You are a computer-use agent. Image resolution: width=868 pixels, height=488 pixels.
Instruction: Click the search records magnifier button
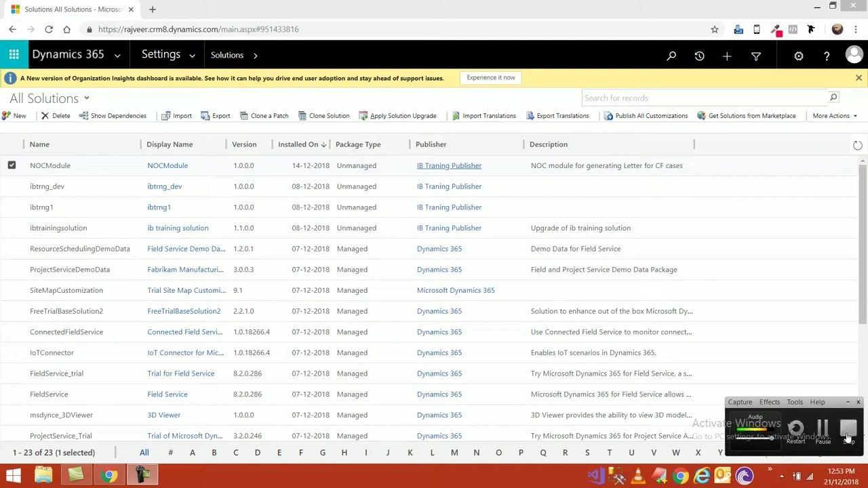pyautogui.click(x=833, y=98)
